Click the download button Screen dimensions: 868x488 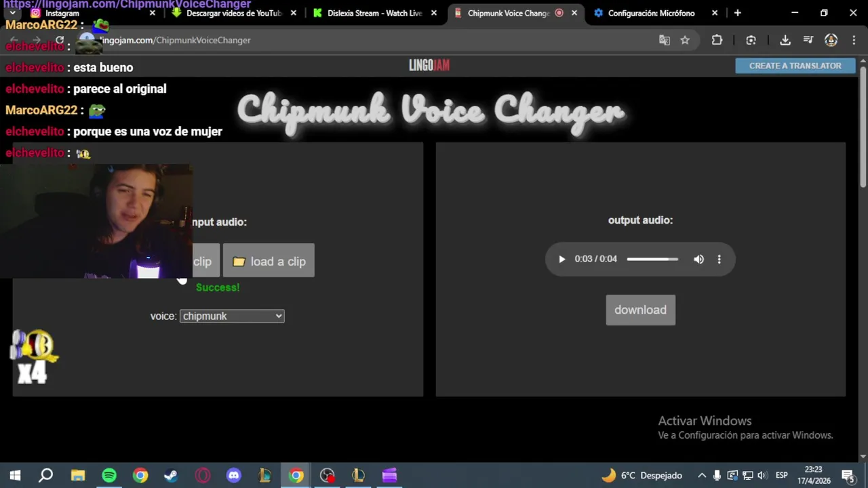tap(640, 310)
